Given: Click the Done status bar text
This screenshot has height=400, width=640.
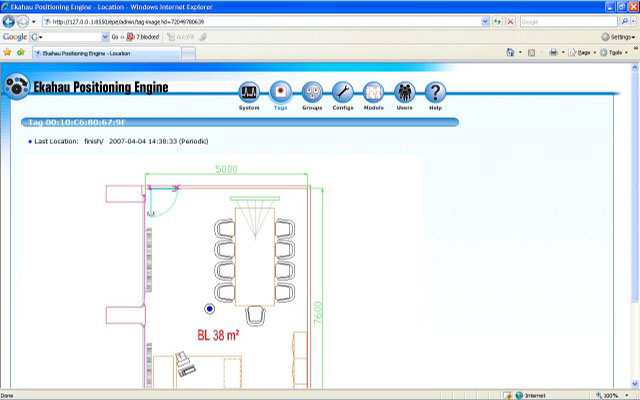Looking at the screenshot, I should (x=7, y=396).
